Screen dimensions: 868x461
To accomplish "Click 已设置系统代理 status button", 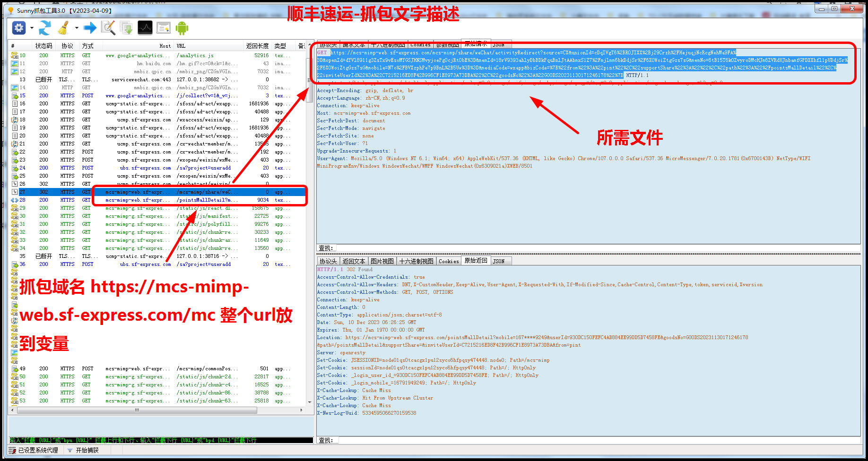I will pos(34,450).
